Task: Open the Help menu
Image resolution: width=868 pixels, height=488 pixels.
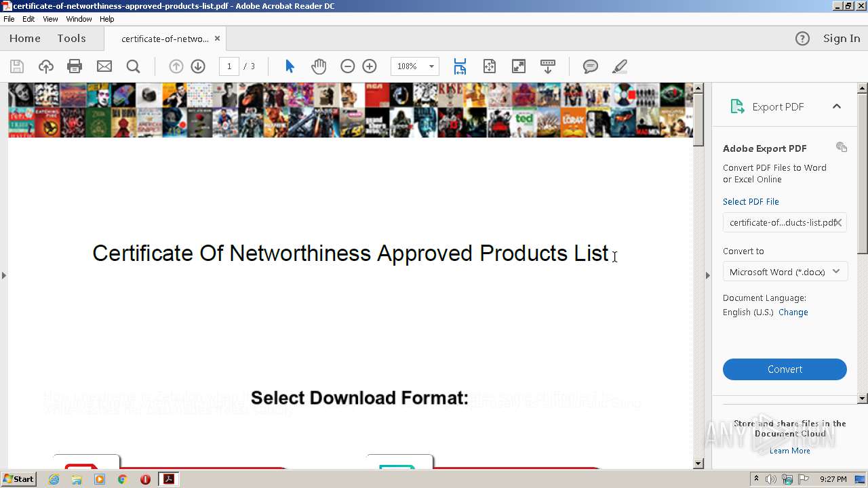Action: [x=107, y=19]
